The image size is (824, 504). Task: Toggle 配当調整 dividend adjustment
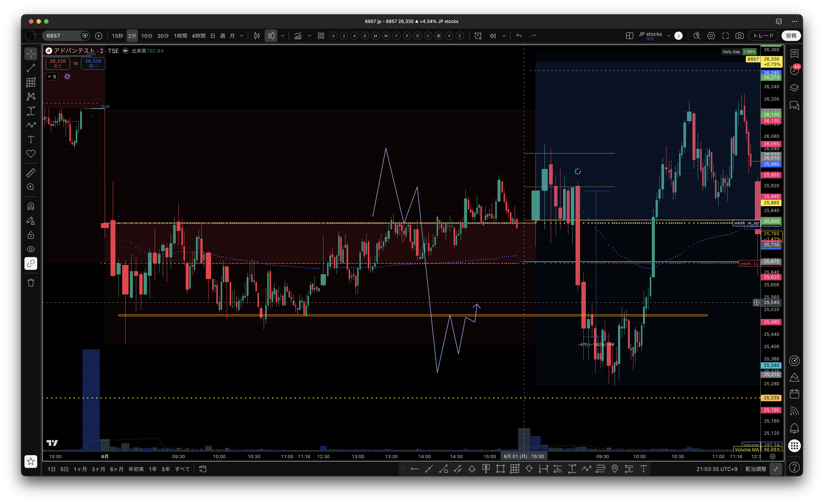756,469
